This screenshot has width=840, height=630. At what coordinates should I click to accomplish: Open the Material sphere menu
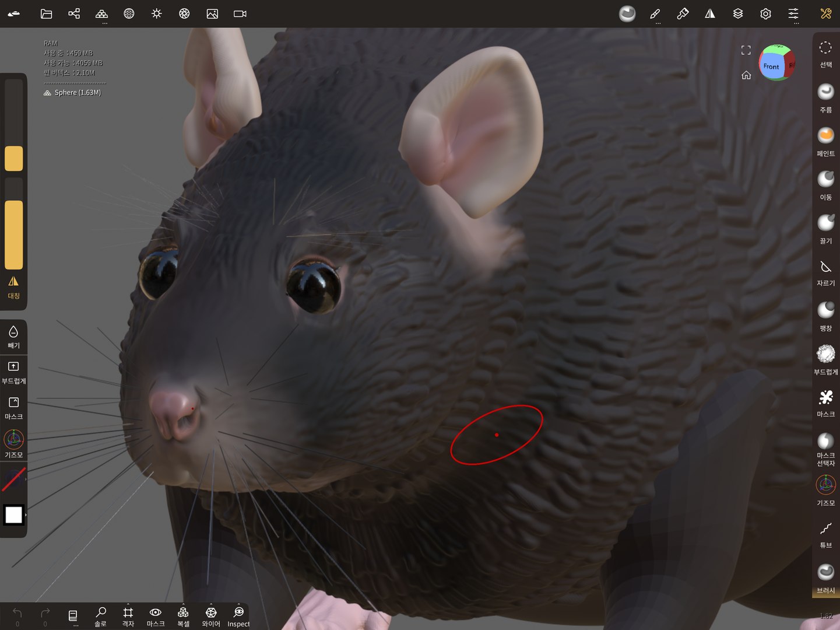[129, 13]
